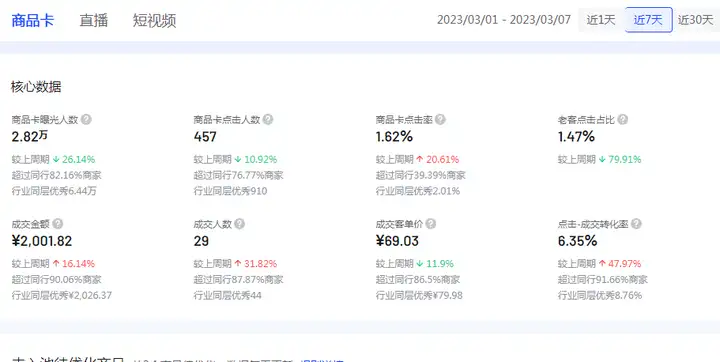Click the 核心数据 section heading

point(36,87)
